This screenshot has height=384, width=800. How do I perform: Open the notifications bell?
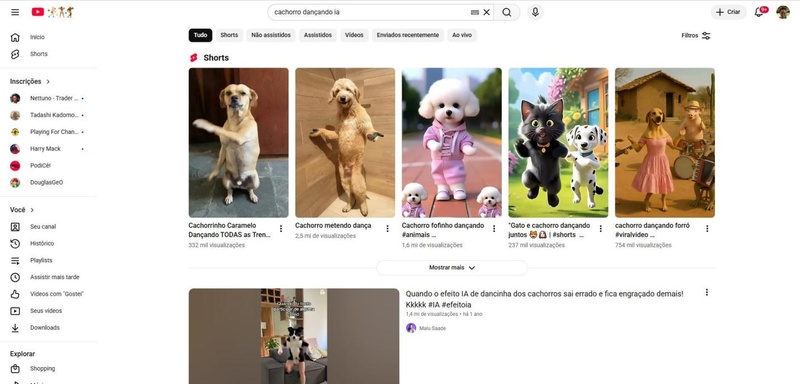click(759, 12)
